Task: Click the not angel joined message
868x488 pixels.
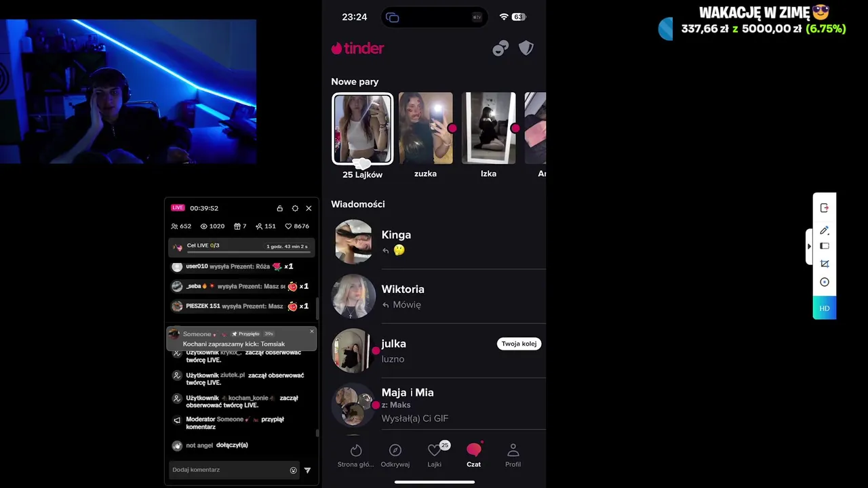Action: [x=211, y=445]
